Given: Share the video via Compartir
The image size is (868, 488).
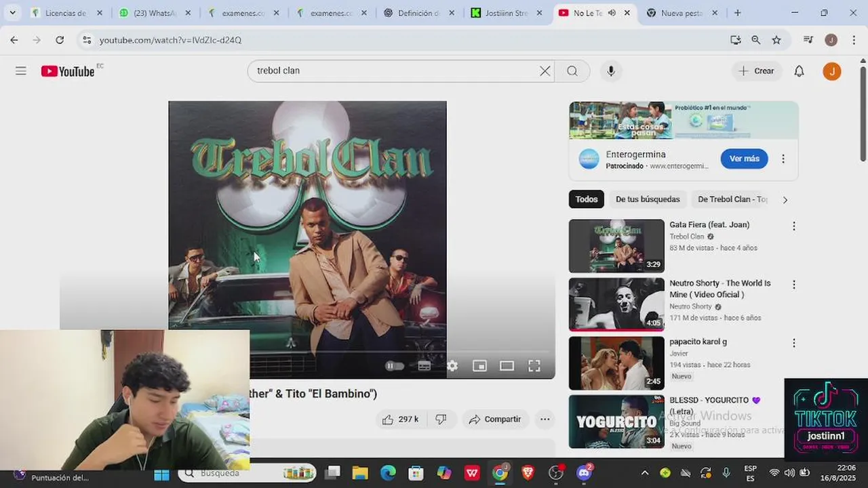Looking at the screenshot, I should tap(495, 420).
